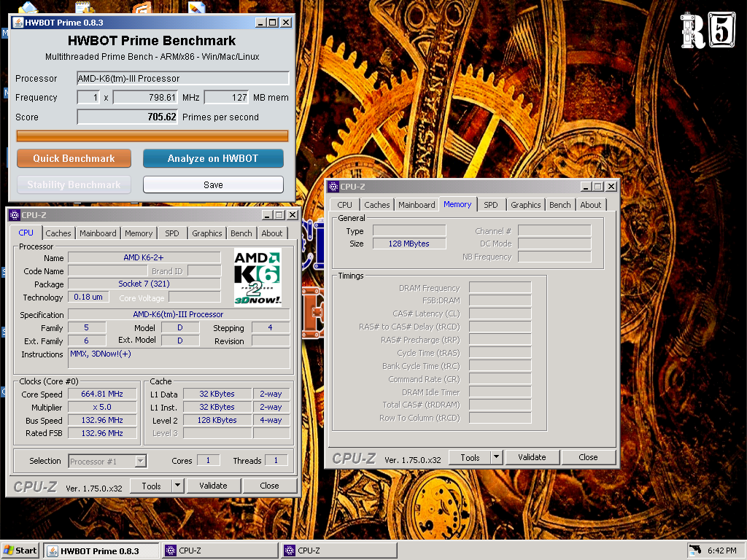The height and width of the screenshot is (560, 747).
Task: Click the Specification AMD-K6(tm)-III Processor field
Action: click(x=179, y=315)
